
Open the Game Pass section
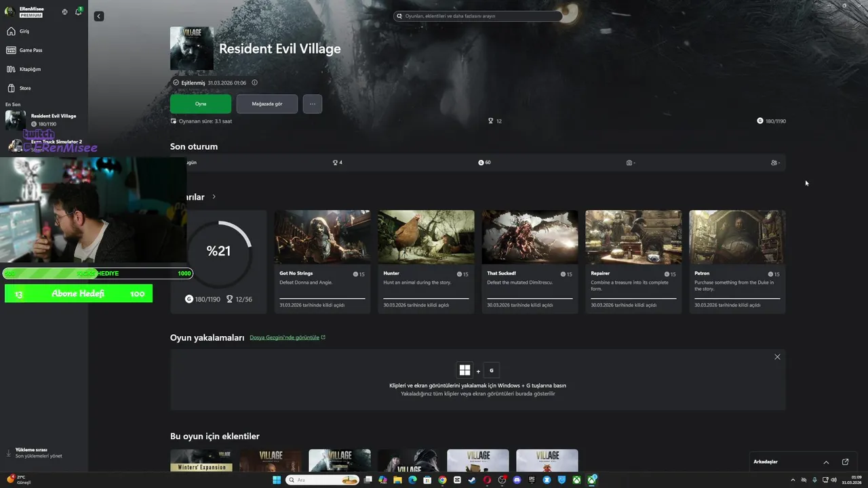[x=44, y=50]
